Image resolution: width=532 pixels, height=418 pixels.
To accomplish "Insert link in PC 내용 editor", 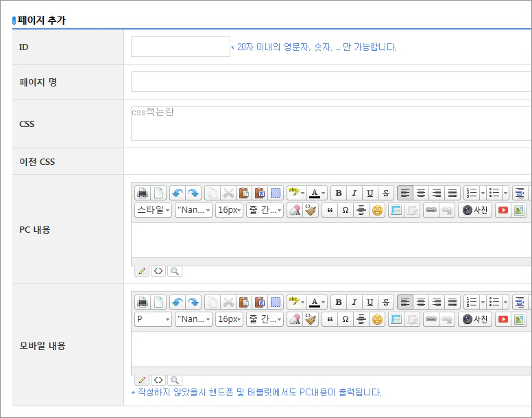I will (x=431, y=210).
